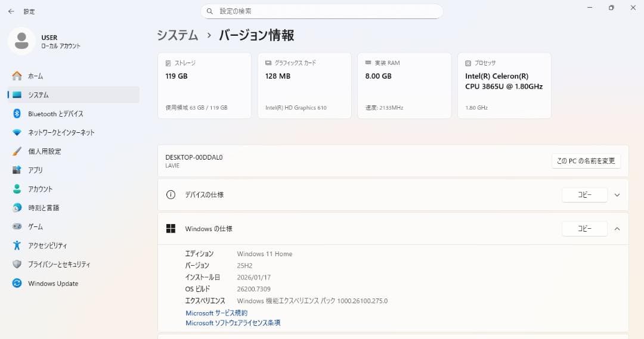This screenshot has height=339, width=644.
Task: Collapse the Windows の仕様 section chevron
Action: (x=617, y=229)
